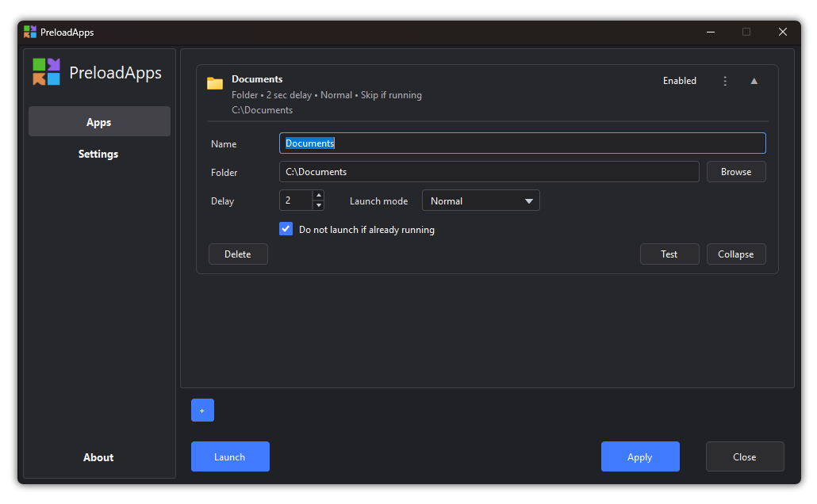Close the window with the X icon
The width and height of the screenshot is (817, 504).
coord(783,32)
